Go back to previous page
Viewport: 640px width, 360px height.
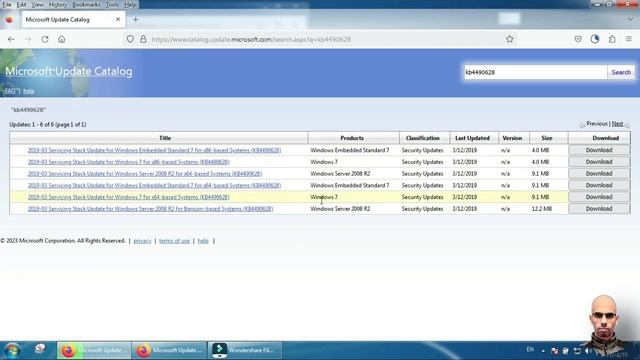coord(11,39)
